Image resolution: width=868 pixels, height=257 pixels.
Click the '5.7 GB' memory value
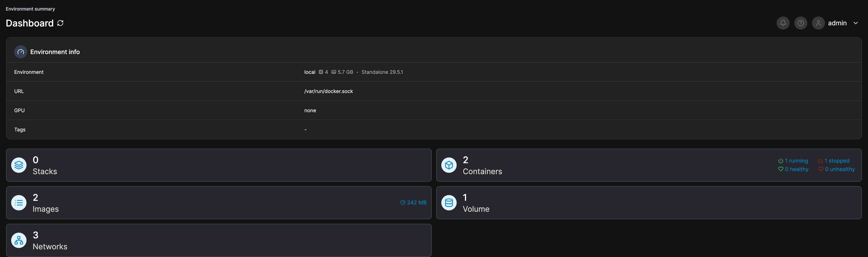click(x=345, y=72)
